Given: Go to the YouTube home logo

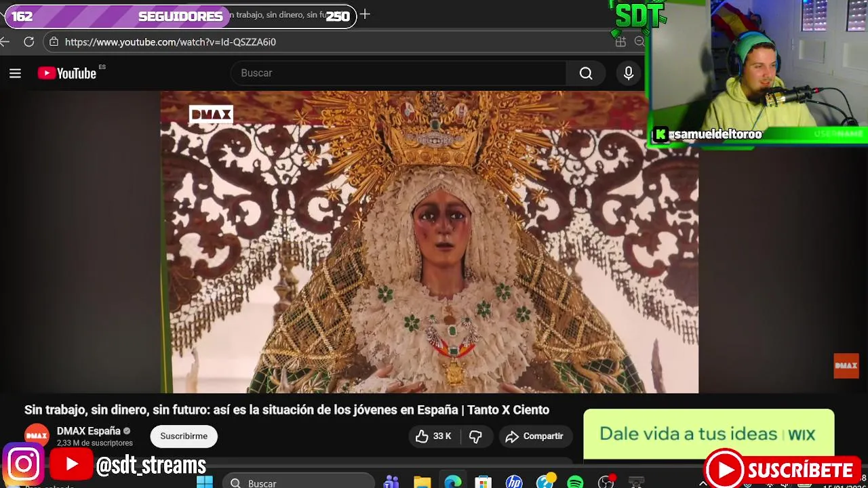Looking at the screenshot, I should (x=67, y=73).
